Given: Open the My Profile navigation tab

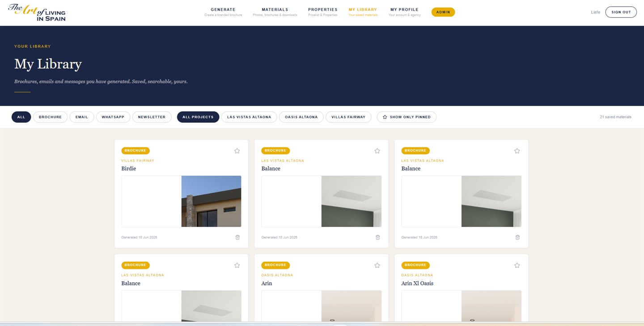Looking at the screenshot, I should [404, 12].
